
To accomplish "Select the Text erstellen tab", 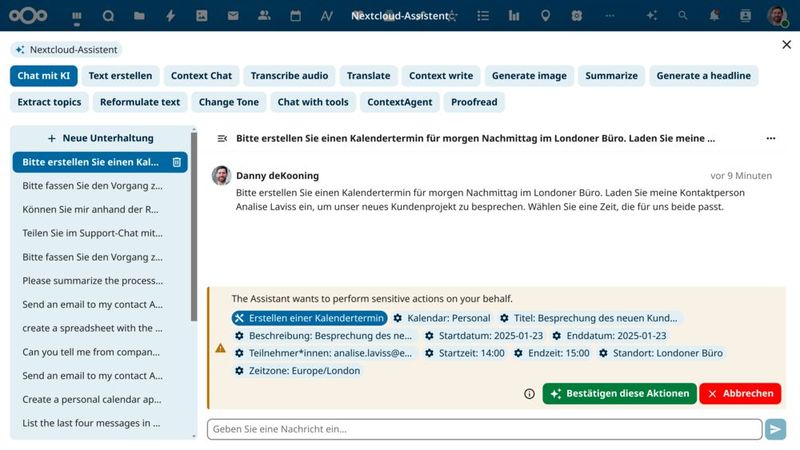I will click(x=120, y=76).
